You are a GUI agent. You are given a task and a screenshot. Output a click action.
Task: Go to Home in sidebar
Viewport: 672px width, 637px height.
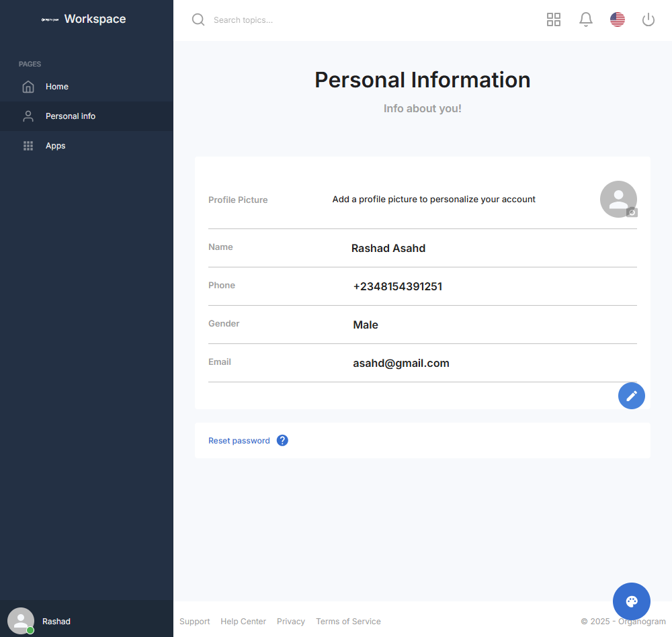tap(57, 87)
